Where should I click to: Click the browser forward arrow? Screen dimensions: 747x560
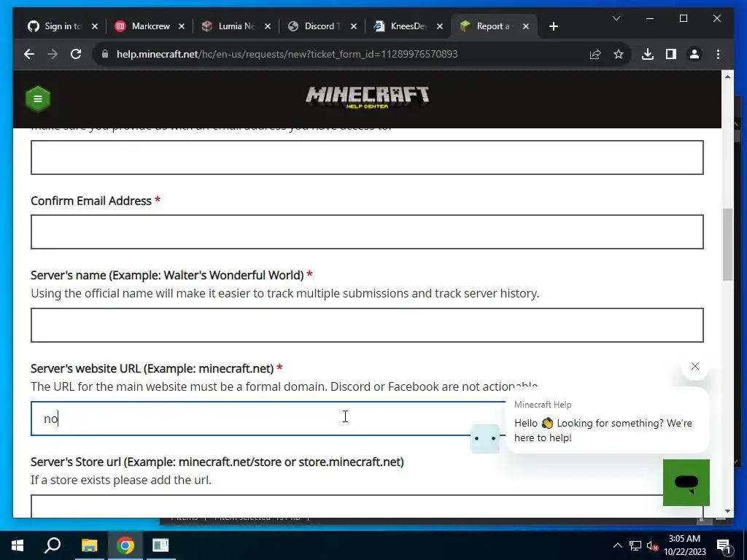[53, 54]
